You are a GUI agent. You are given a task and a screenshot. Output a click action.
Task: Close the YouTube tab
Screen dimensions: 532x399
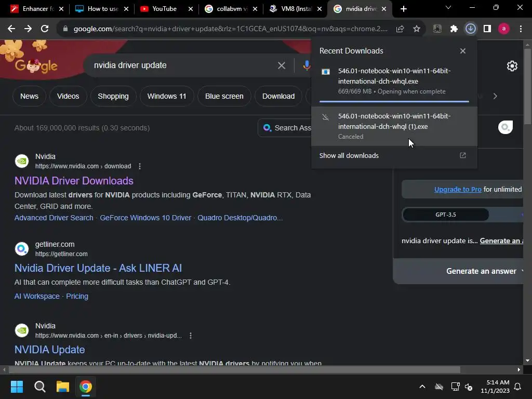[191, 9]
